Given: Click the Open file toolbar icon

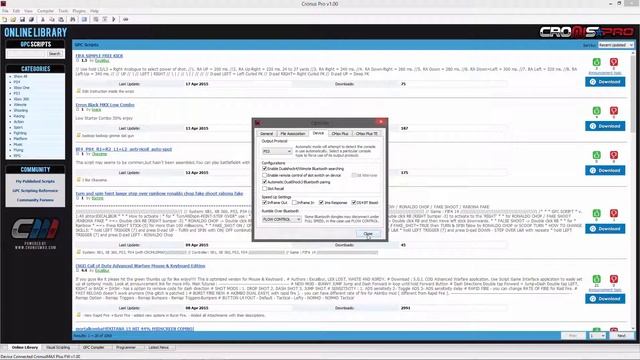Looking at the screenshot, I should point(13,19).
